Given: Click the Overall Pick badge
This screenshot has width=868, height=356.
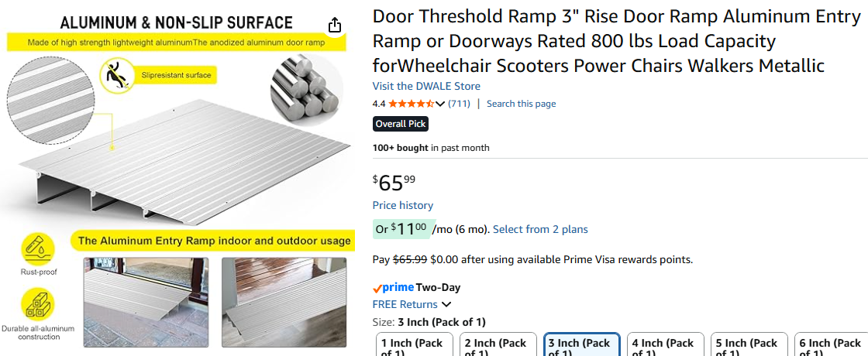Looking at the screenshot, I should [x=401, y=124].
